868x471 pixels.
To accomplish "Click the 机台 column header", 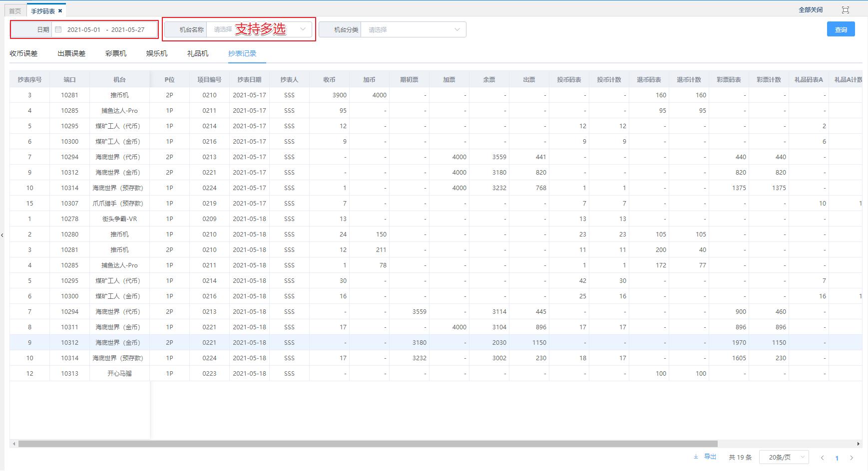I will [x=119, y=79].
